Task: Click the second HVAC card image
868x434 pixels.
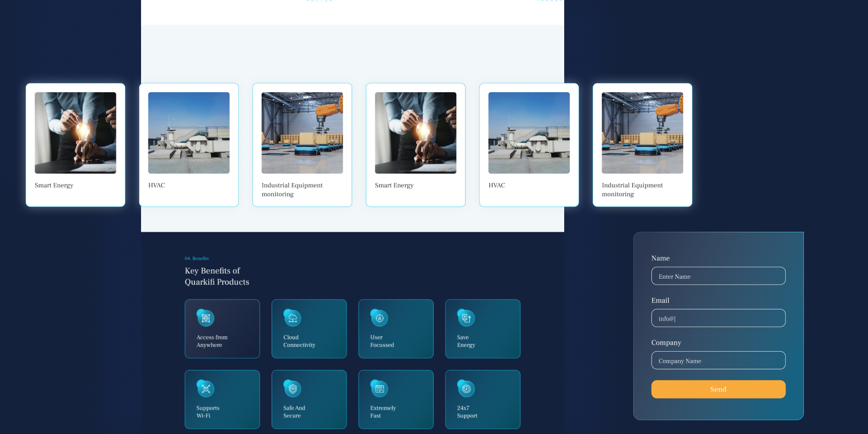Action: pos(529,133)
